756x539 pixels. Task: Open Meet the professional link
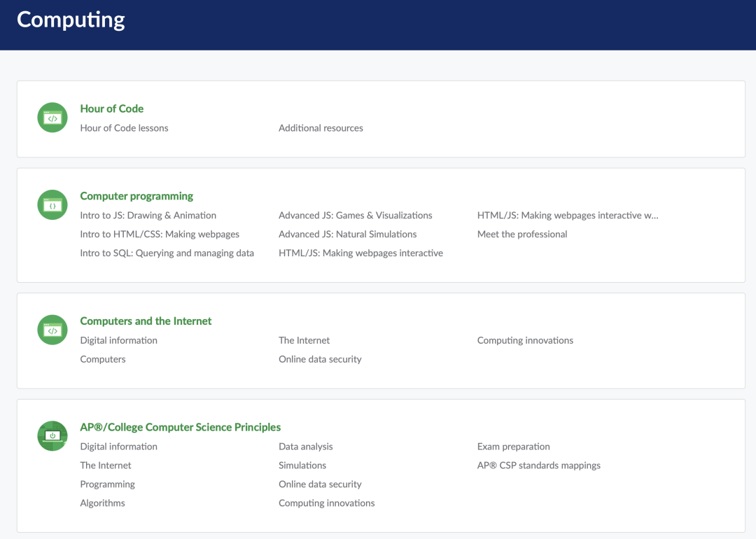(x=522, y=234)
